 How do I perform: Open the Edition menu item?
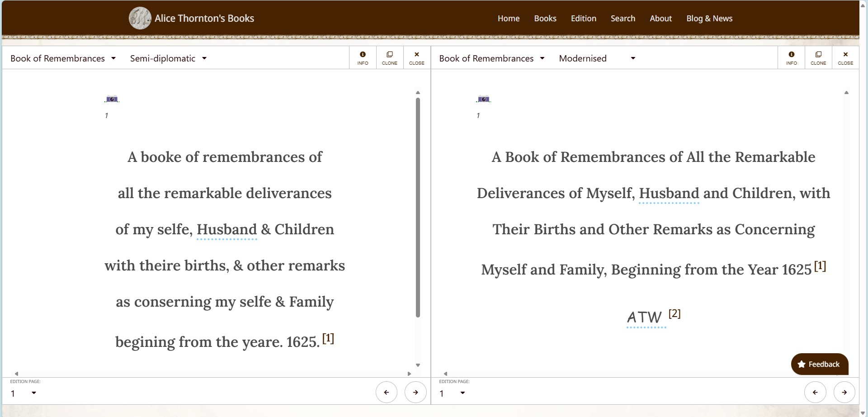click(584, 19)
